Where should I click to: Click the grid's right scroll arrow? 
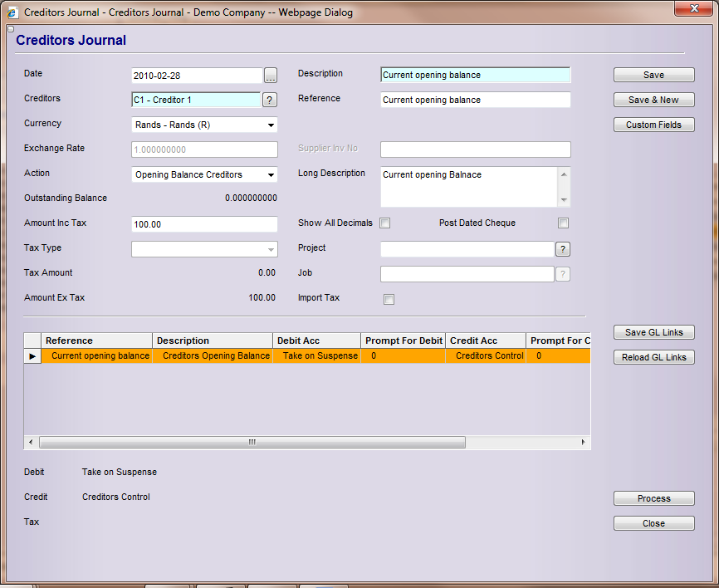point(583,443)
